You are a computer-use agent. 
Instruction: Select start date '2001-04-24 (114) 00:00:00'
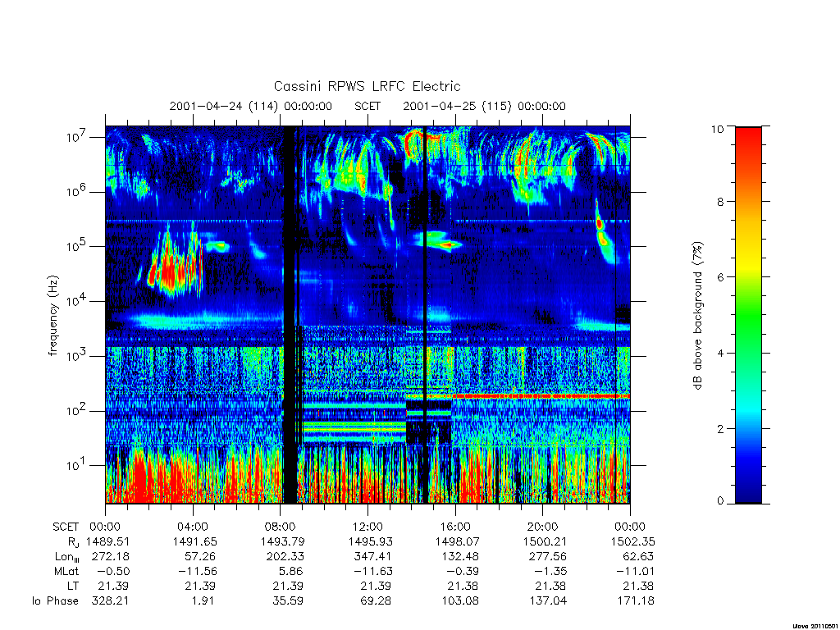point(250,106)
